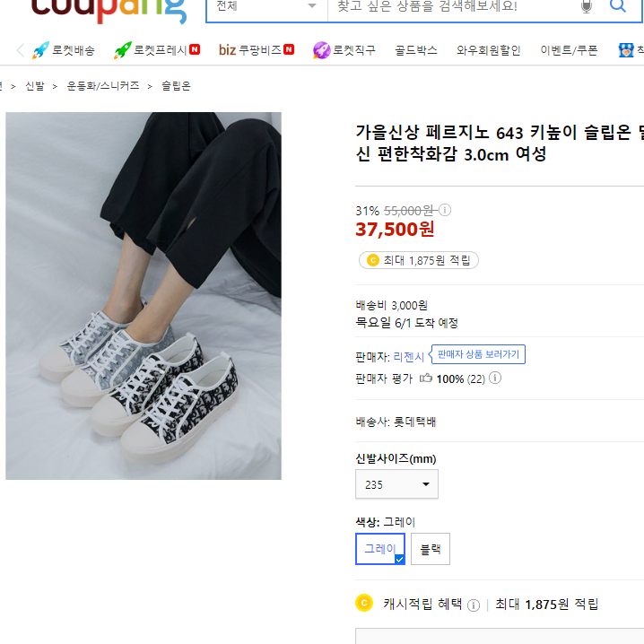Click the left arrow of category bar

point(20,50)
